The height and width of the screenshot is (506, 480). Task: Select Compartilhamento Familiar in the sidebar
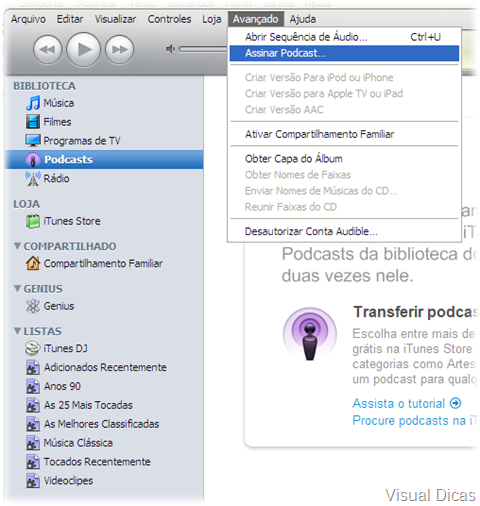tap(103, 264)
